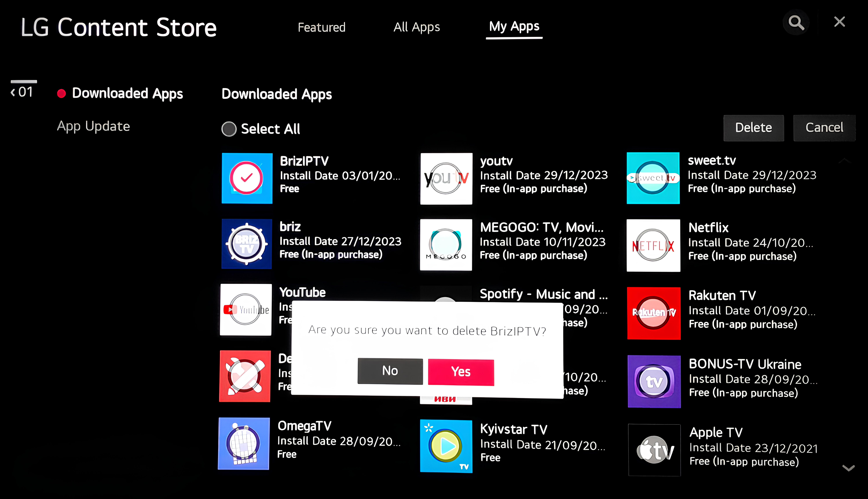Open App Update in the sidebar
868x499 pixels.
93,126
